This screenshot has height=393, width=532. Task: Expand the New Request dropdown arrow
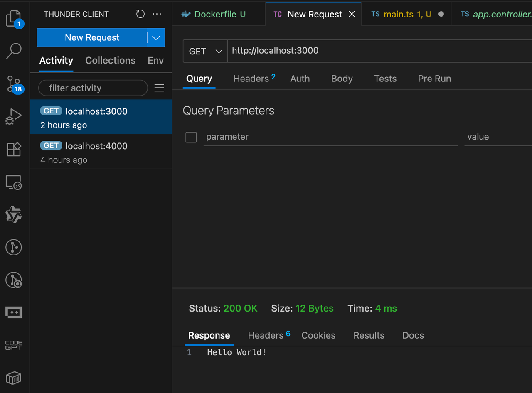click(156, 38)
